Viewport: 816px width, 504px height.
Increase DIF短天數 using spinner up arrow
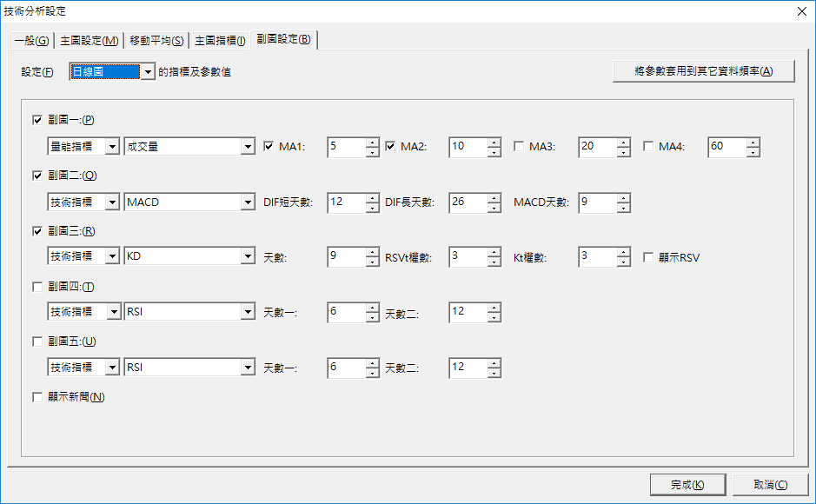coord(373,198)
